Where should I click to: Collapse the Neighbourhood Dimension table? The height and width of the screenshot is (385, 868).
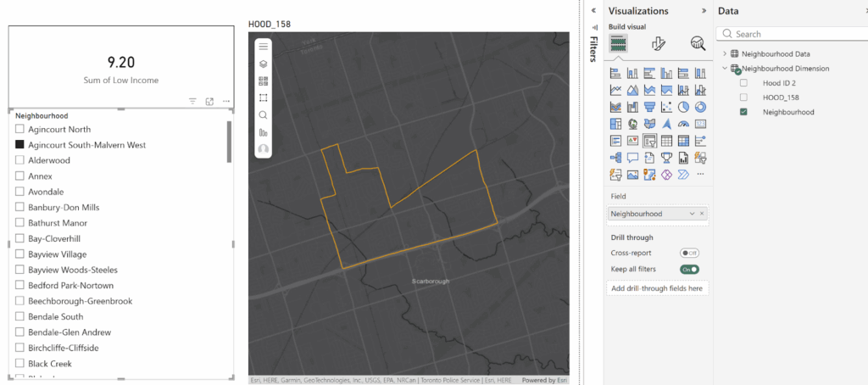pos(724,69)
